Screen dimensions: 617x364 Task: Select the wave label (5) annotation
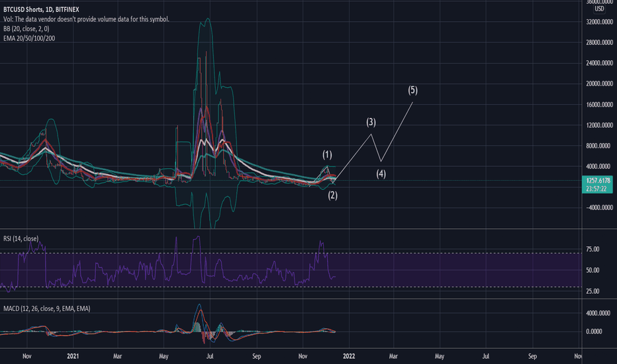pos(413,90)
